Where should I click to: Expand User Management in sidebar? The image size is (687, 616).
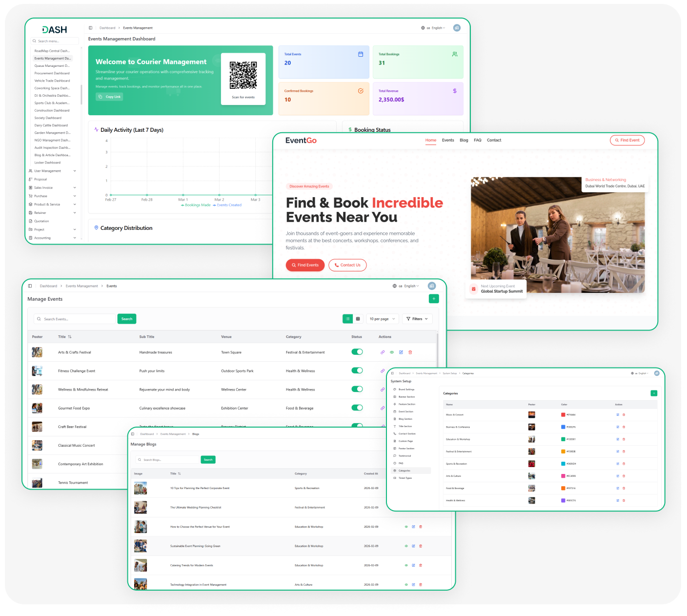click(52, 171)
